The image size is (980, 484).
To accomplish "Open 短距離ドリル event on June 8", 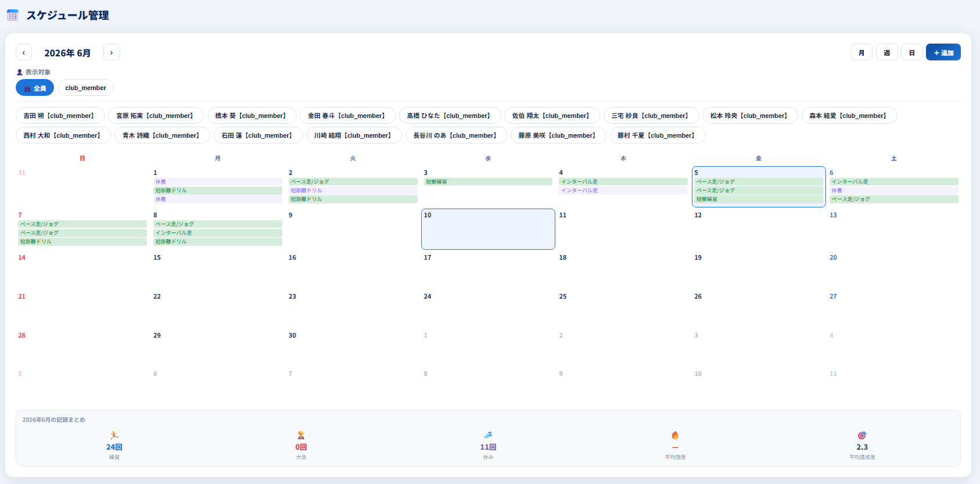I will point(218,242).
